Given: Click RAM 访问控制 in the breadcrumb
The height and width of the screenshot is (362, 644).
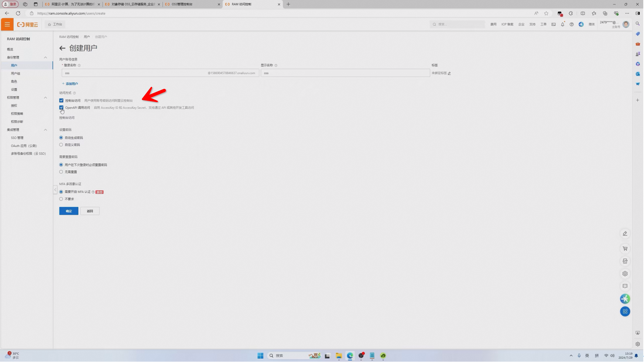Looking at the screenshot, I should pyautogui.click(x=69, y=37).
